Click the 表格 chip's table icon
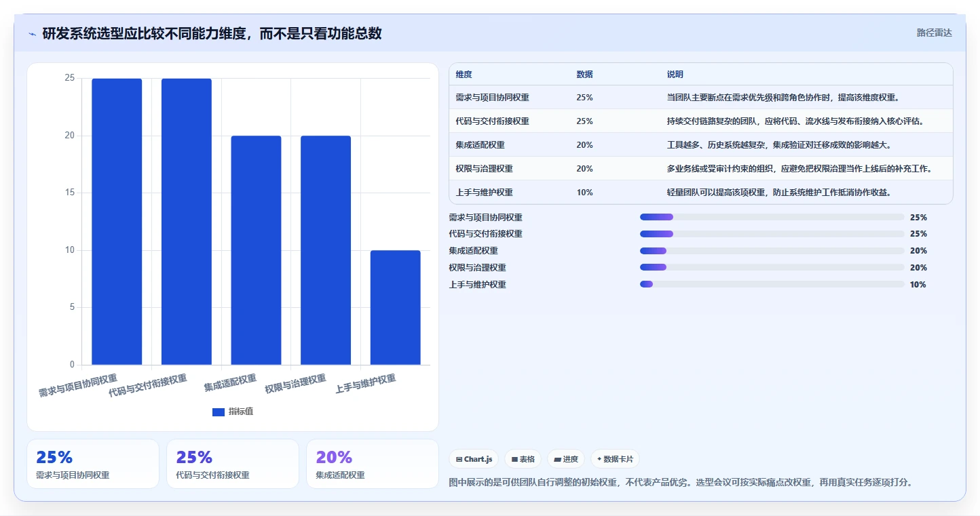Image resolution: width=980 pixels, height=516 pixels. [514, 459]
